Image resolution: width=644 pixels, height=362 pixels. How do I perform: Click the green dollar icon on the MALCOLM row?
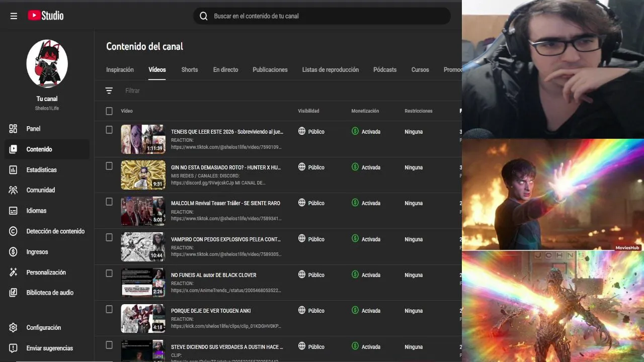[355, 203]
